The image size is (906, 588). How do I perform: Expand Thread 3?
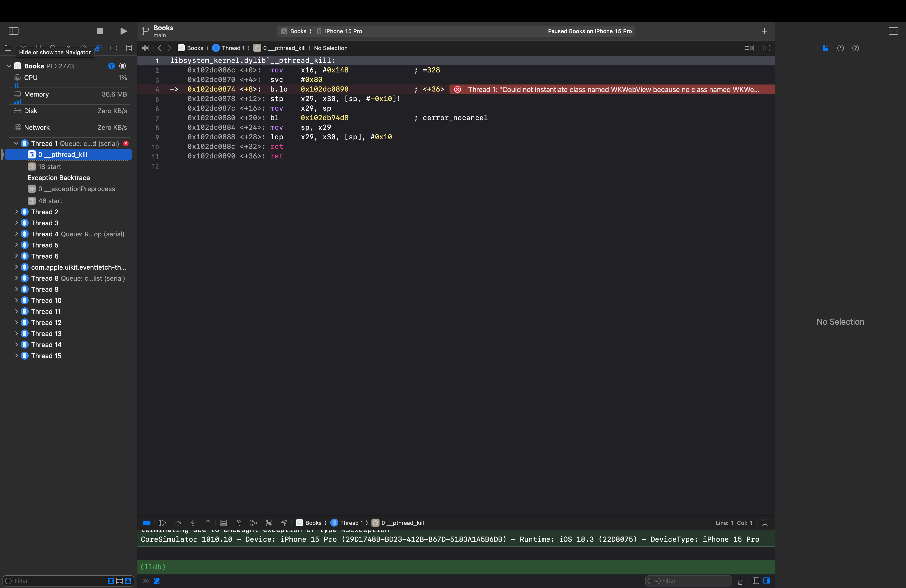pos(16,223)
